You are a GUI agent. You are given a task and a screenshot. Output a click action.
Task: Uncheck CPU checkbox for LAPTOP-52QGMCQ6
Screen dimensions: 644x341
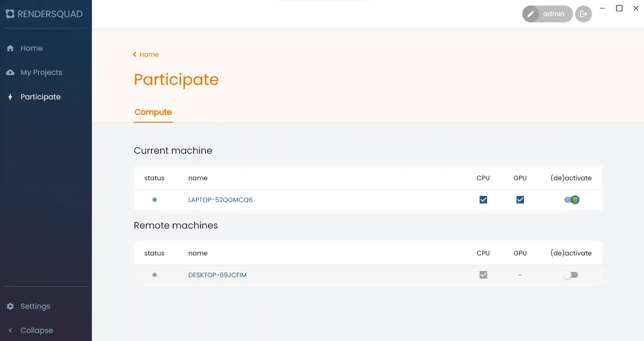[483, 200]
